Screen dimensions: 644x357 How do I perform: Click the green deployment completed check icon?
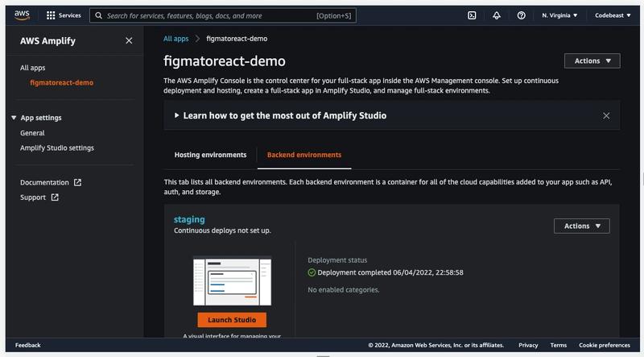(x=312, y=272)
